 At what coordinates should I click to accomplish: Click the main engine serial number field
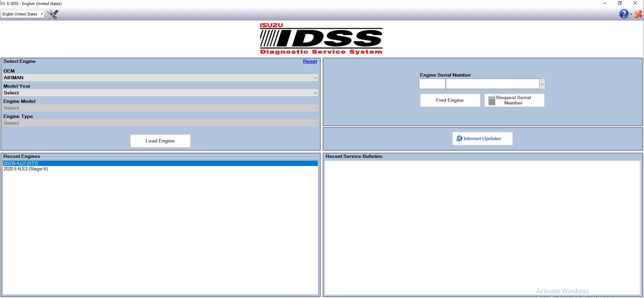tap(492, 84)
